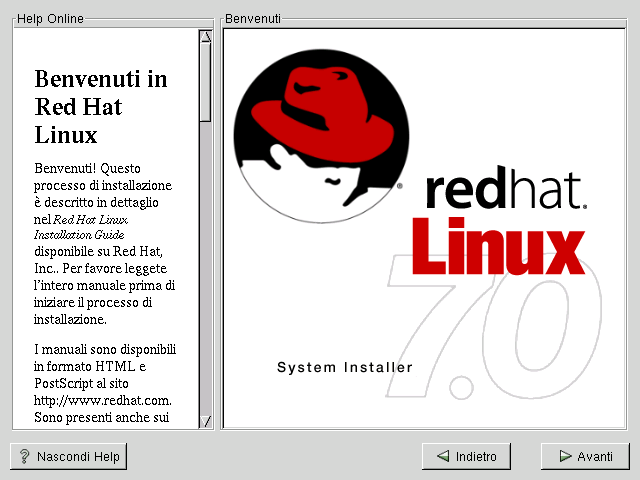Click the help icon beside Nascondi Help
The height and width of the screenshot is (480, 640).
(x=24, y=457)
